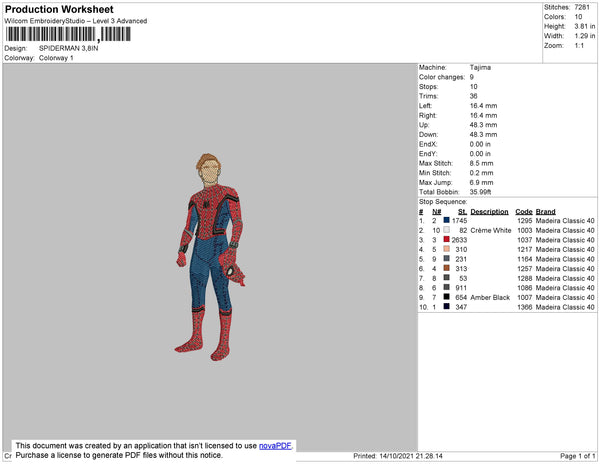Click the dark navy swatch for code 1366
This screenshot has width=600, height=464.
(x=446, y=306)
